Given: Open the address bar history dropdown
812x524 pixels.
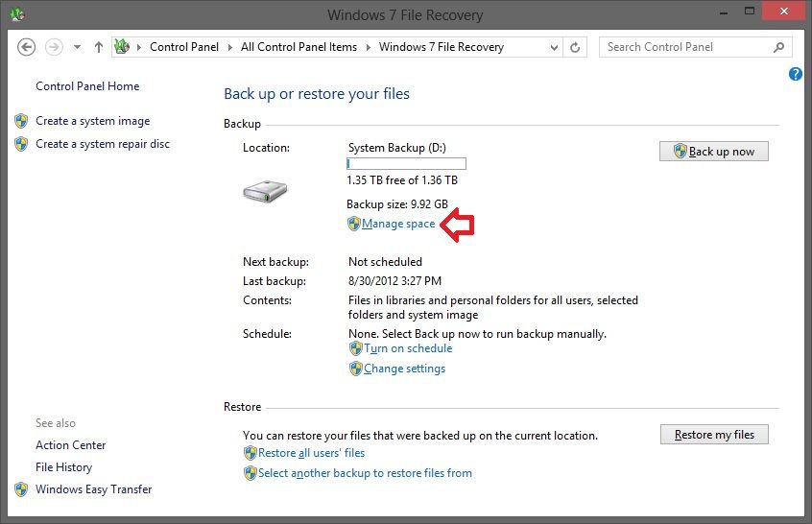Looking at the screenshot, I should (x=554, y=48).
